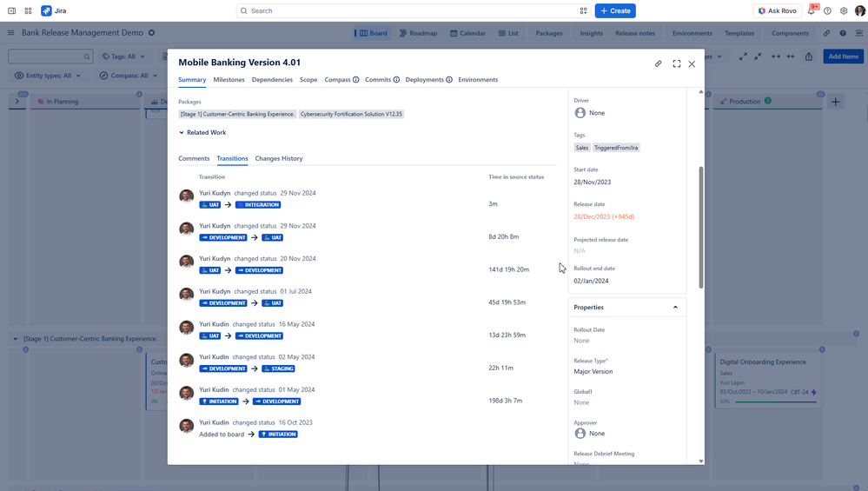Click the Cybersecurity Fortification Solution V12.35 package
Image resolution: width=868 pixels, height=491 pixels.
[x=351, y=114]
